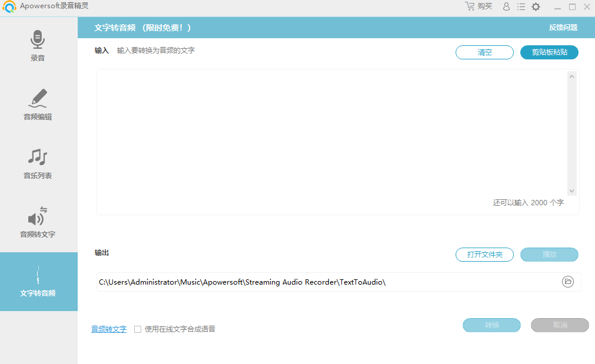The height and width of the screenshot is (364, 595).
Task: Follow the 音频转文字 link at bottom
Action: (x=108, y=329)
